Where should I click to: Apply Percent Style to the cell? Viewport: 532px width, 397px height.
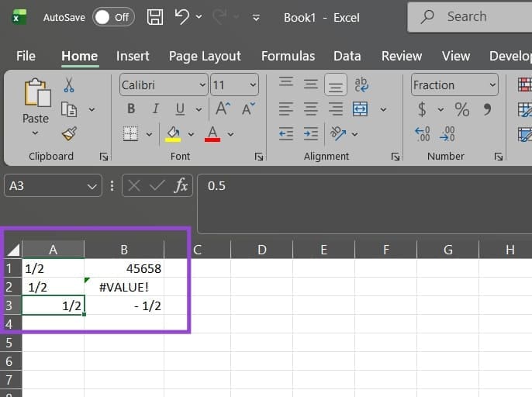[x=462, y=109]
